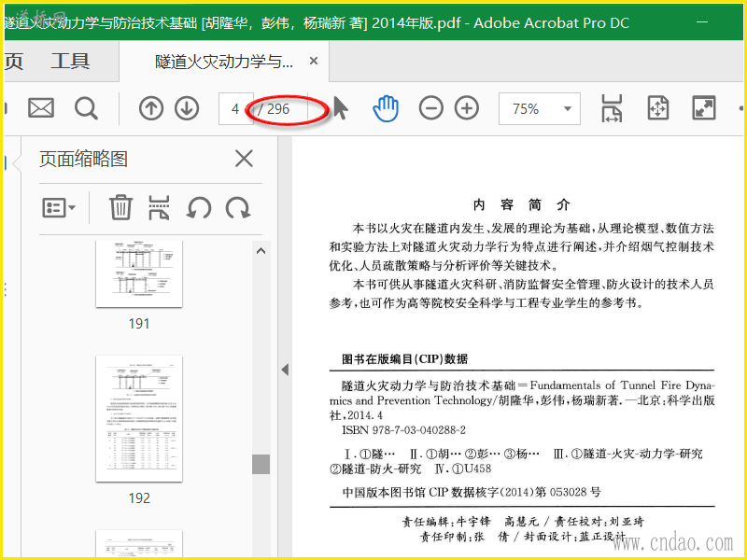
Task: Open the search magnifier tool
Action: (x=86, y=108)
